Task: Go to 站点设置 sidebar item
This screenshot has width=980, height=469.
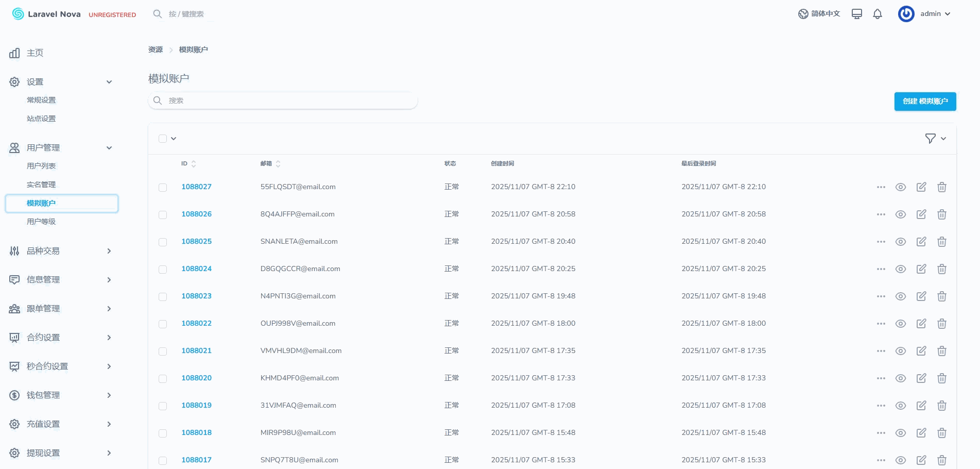Action: tap(41, 119)
